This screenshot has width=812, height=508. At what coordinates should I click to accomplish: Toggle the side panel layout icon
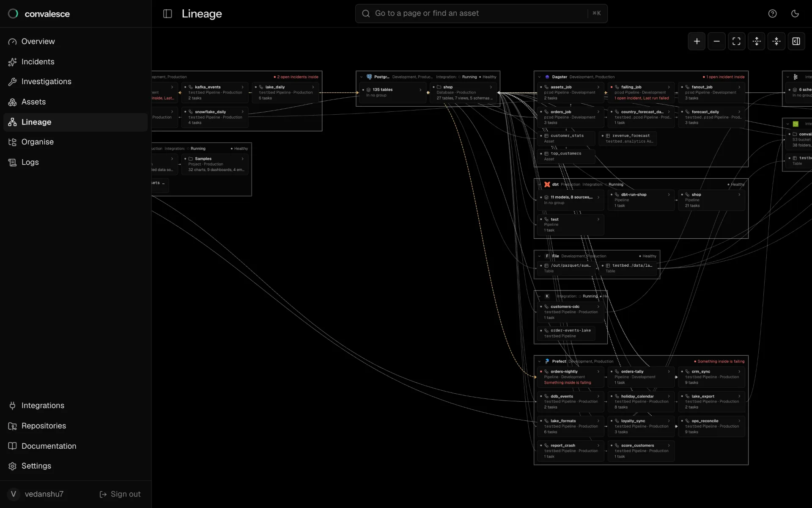click(x=796, y=41)
